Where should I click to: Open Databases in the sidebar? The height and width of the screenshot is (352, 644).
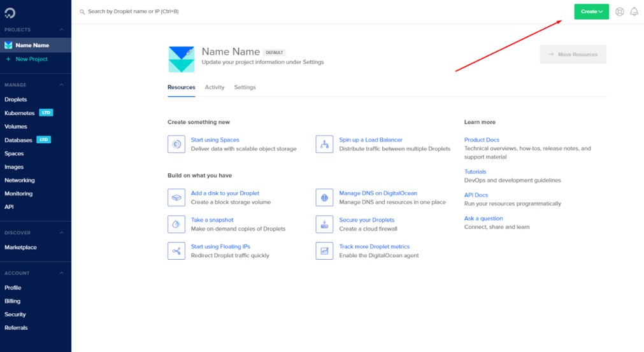point(18,140)
